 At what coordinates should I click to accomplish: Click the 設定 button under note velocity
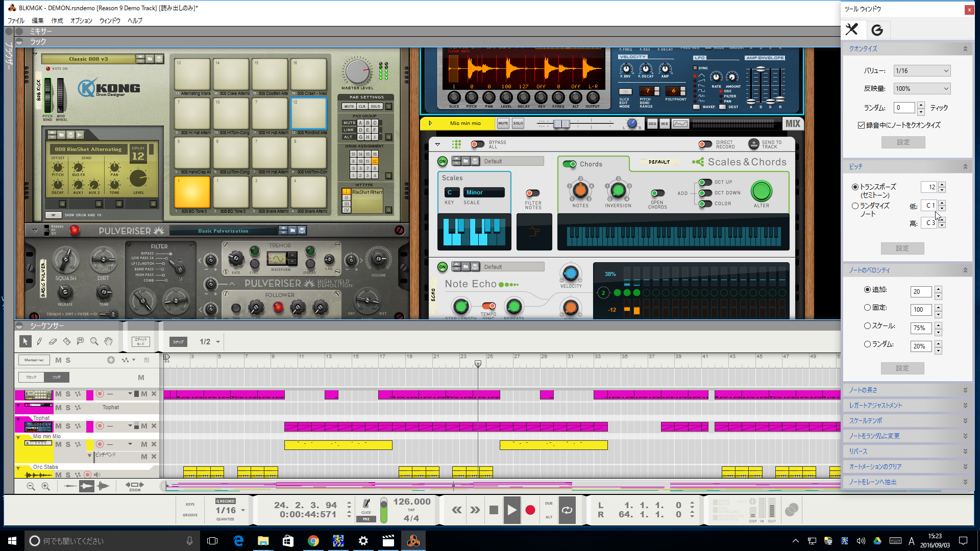click(x=902, y=368)
